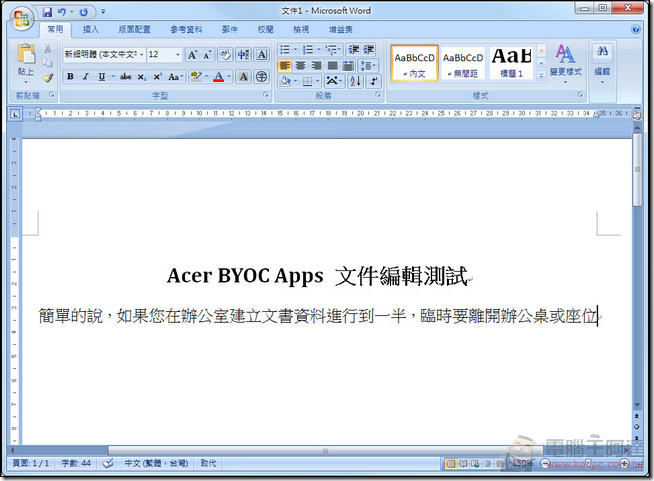This screenshot has width=654, height=481.
Task: Sort paragraphs A to Z
Action: coord(355,81)
